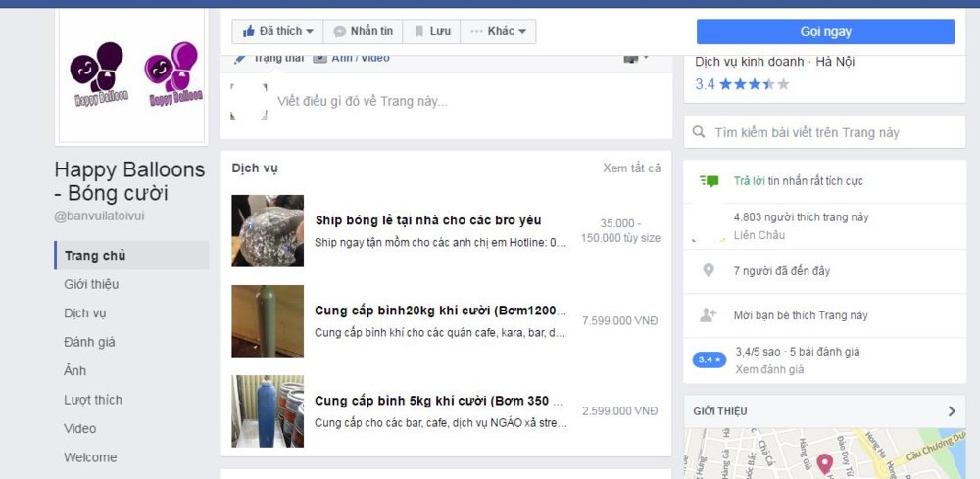Click the Happy Balloons profile picture
This screenshot has height=479, width=980.
[131, 75]
